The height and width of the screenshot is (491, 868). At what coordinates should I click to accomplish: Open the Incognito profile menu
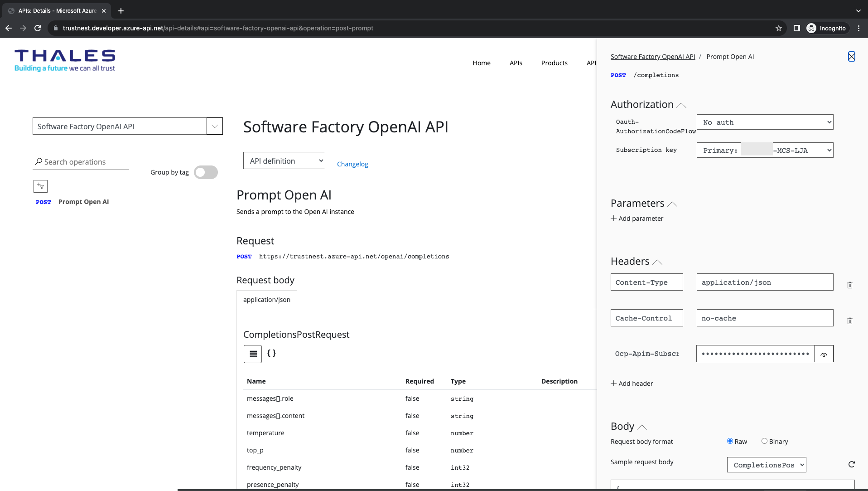click(827, 28)
